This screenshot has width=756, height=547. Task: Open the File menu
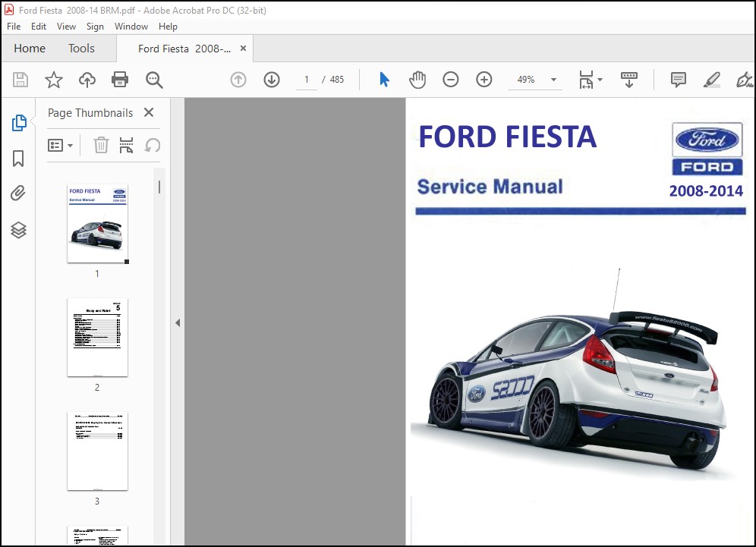click(x=14, y=27)
